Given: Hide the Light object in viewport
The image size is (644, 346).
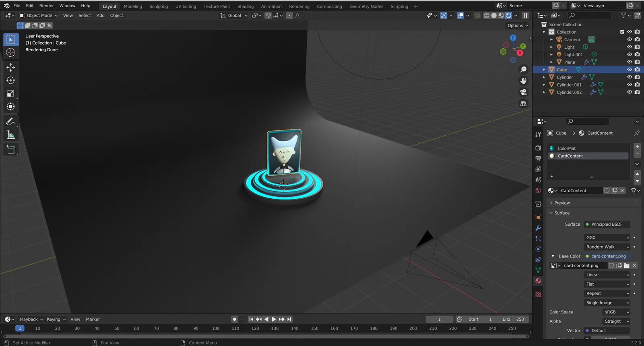Looking at the screenshot, I should tap(630, 47).
